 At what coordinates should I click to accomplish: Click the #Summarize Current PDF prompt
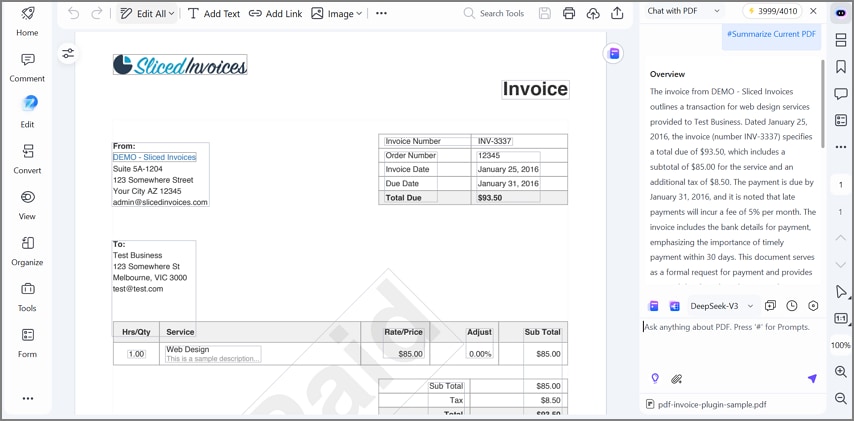point(771,34)
